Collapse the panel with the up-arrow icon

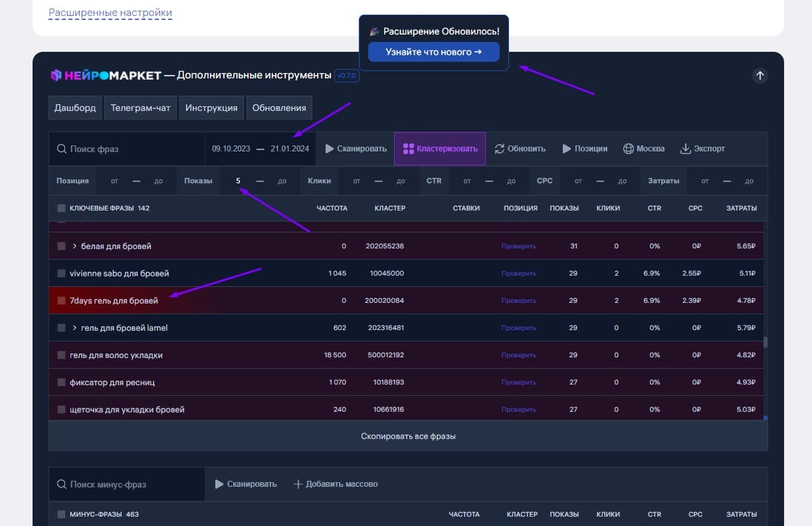(760, 76)
